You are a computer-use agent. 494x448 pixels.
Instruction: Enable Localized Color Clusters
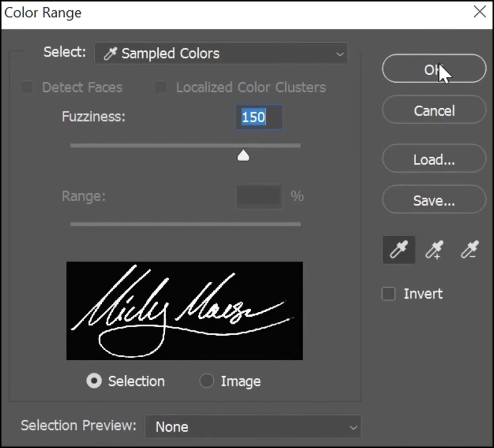(161, 87)
